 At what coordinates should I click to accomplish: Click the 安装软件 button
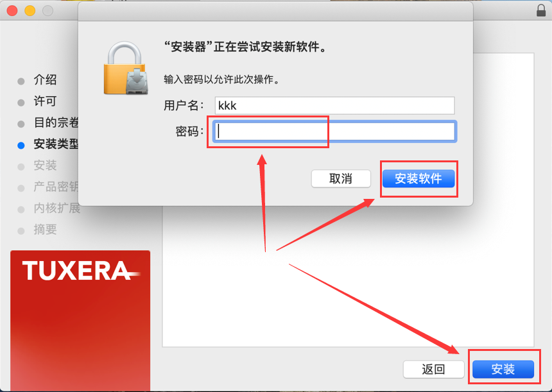(418, 179)
